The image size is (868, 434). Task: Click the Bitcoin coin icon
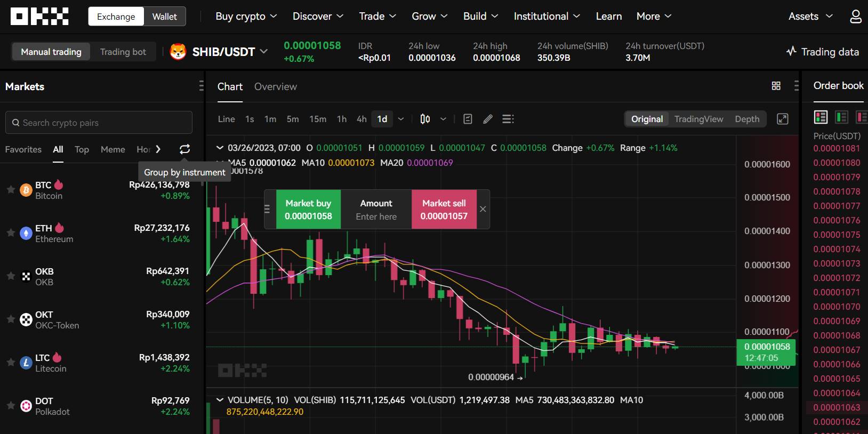[x=26, y=190]
